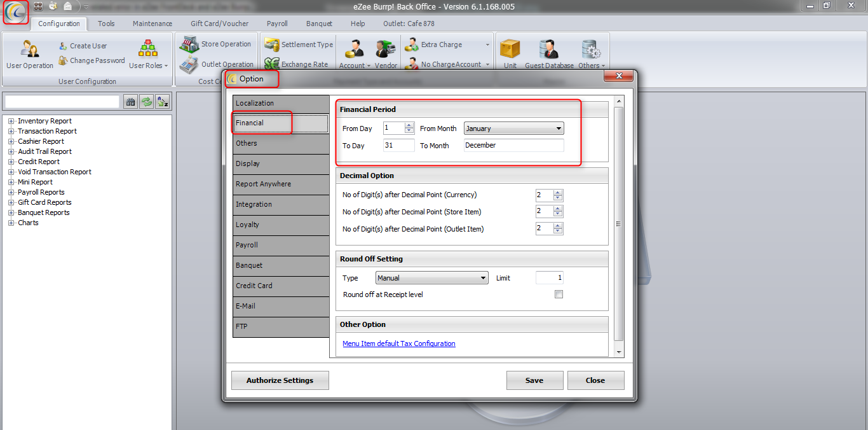Open No ChargeAccount option

[x=442, y=64]
